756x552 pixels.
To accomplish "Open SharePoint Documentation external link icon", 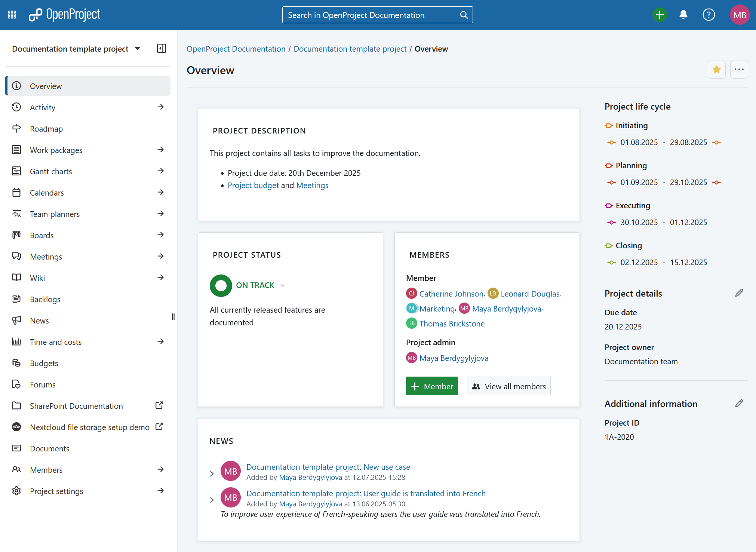I will [x=159, y=405].
